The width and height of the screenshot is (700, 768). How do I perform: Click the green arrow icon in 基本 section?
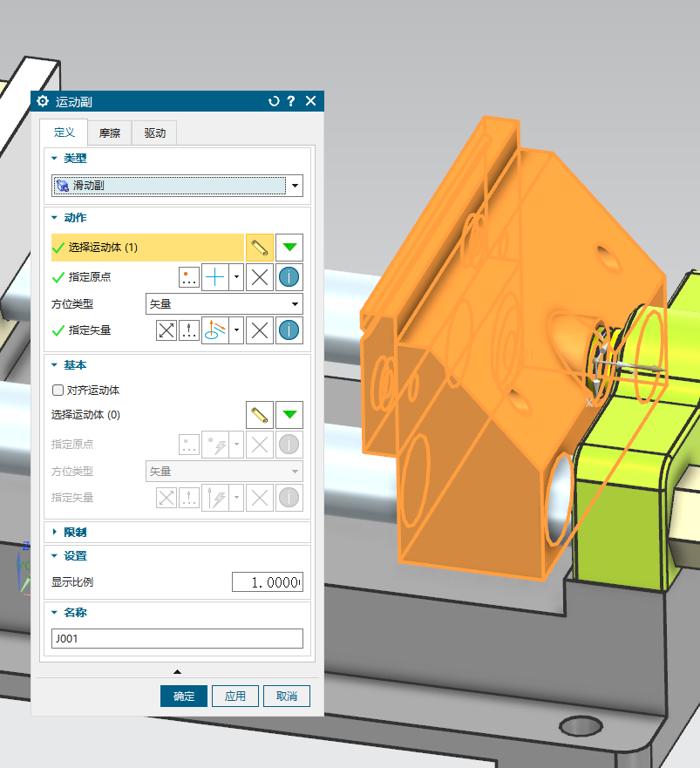(x=289, y=415)
